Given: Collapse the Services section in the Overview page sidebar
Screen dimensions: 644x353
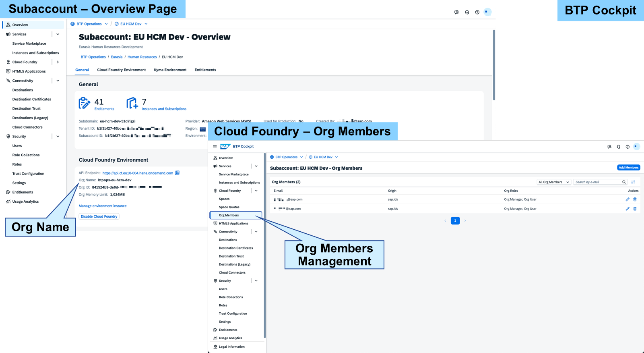Looking at the screenshot, I should (58, 34).
